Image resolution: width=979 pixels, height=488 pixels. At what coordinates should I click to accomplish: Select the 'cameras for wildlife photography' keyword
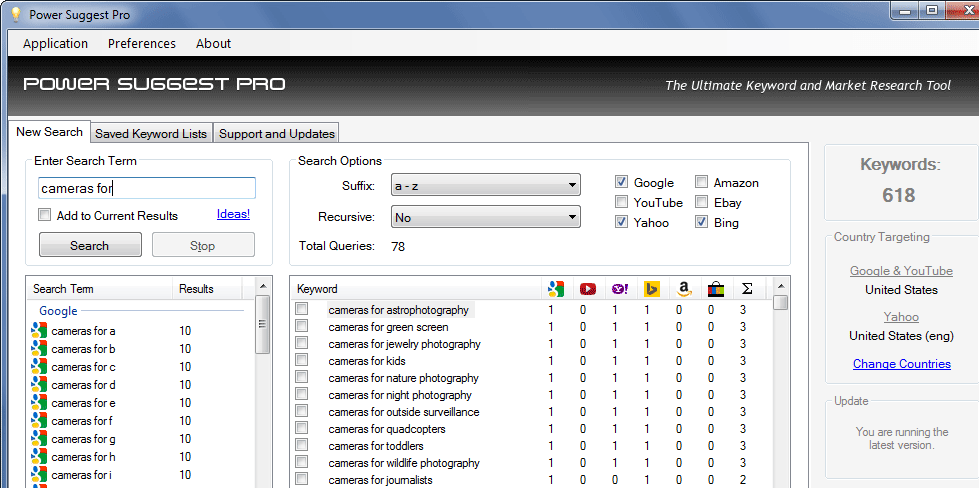tap(403, 462)
